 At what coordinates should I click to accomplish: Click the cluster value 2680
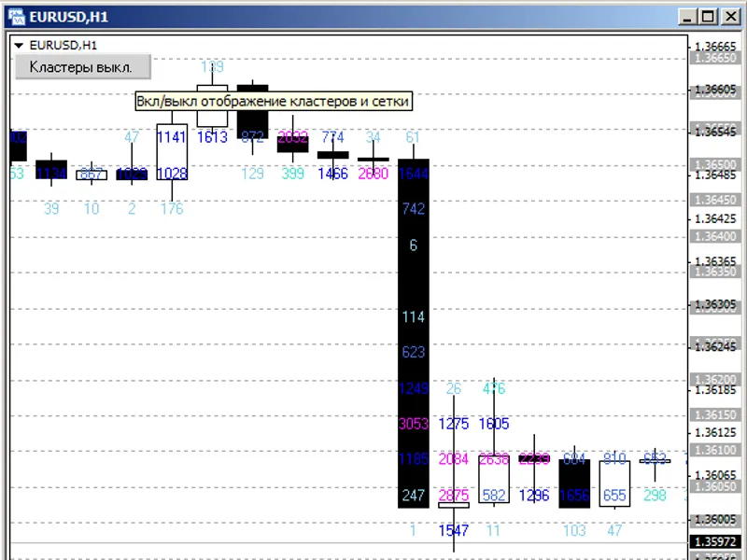coord(373,174)
